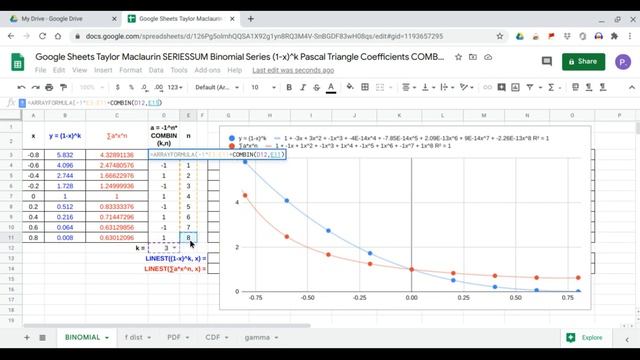The width and height of the screenshot is (640, 360).
Task: Open the font size dropdown
Action: pyautogui.click(x=263, y=87)
